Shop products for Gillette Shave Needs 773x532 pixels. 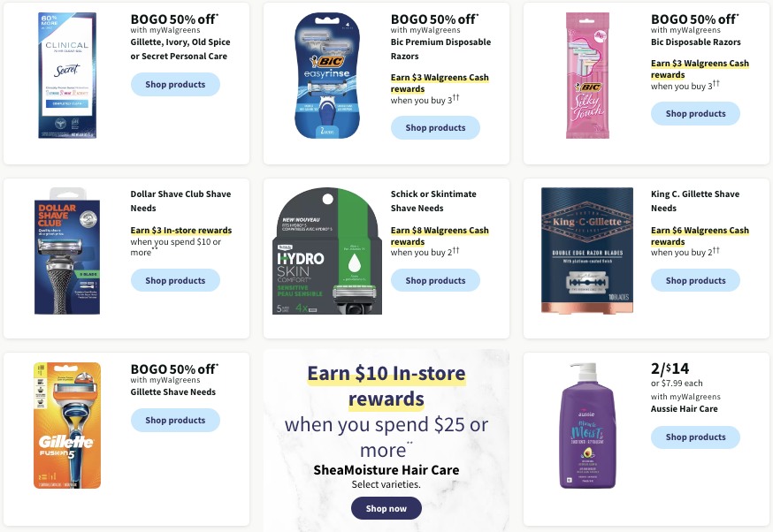click(x=175, y=420)
